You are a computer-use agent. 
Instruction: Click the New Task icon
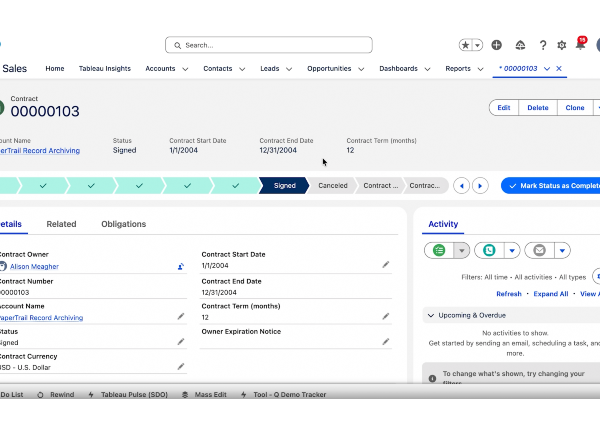pyautogui.click(x=439, y=251)
